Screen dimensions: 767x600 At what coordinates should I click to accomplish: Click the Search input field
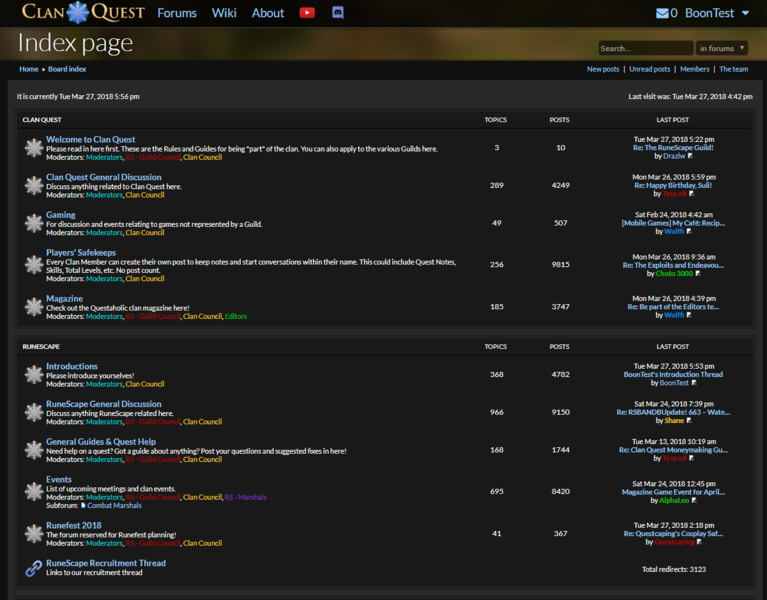(646, 48)
